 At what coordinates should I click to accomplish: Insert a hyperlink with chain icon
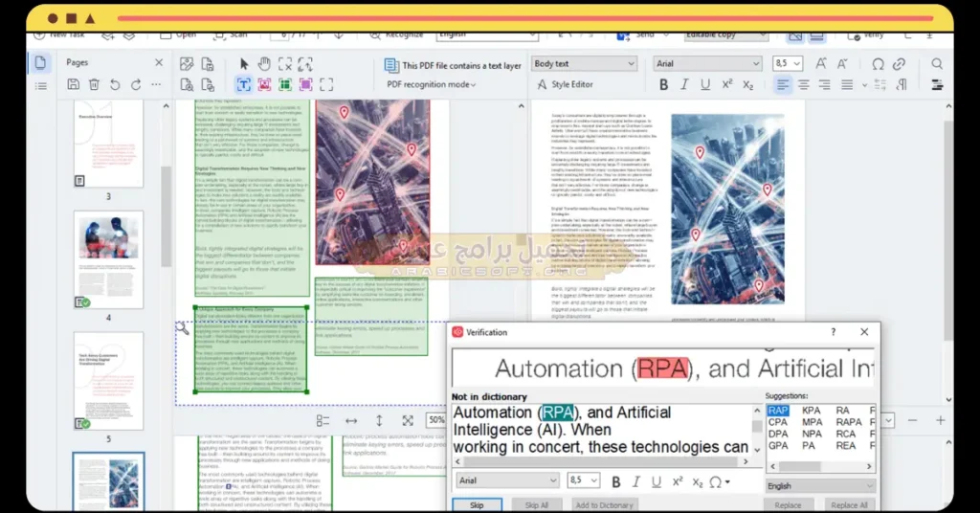coord(899,64)
